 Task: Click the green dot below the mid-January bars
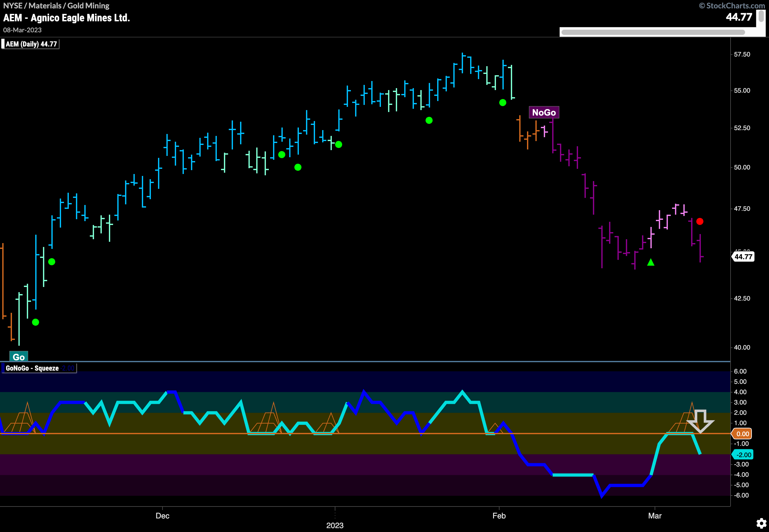429,120
